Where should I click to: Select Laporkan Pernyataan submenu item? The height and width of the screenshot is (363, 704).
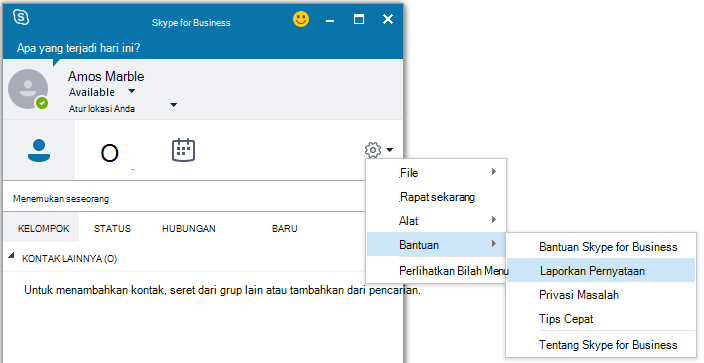601,270
